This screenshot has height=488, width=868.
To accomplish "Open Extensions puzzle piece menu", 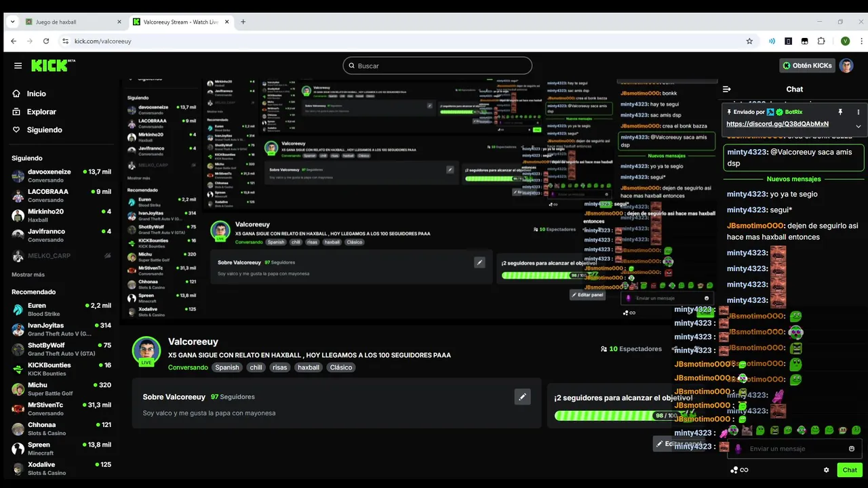I will click(821, 41).
